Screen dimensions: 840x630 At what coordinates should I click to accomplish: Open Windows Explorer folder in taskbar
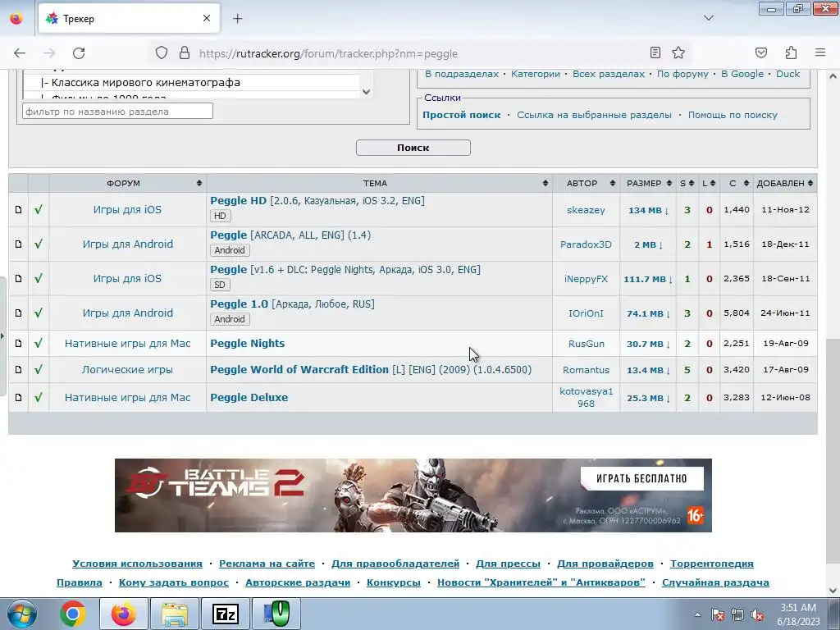point(175,614)
